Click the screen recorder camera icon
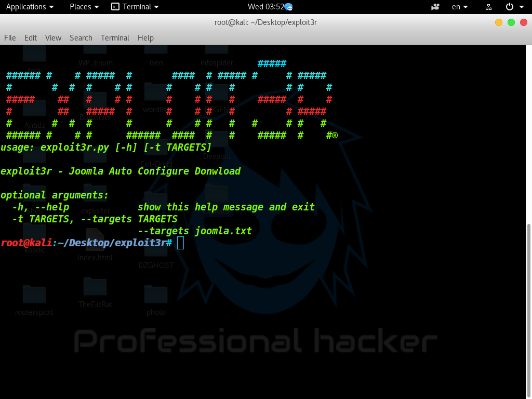The width and height of the screenshot is (532, 399). pyautogui.click(x=435, y=7)
